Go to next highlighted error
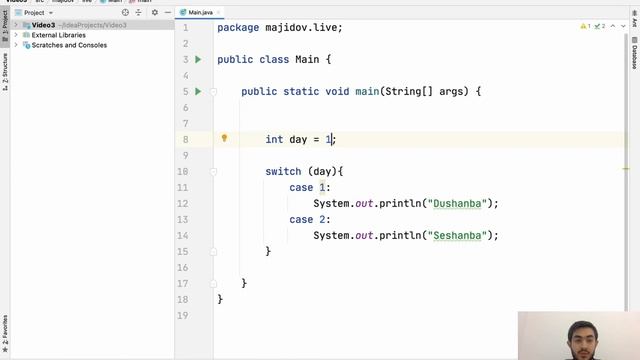This screenshot has width=640, height=360. [x=623, y=26]
